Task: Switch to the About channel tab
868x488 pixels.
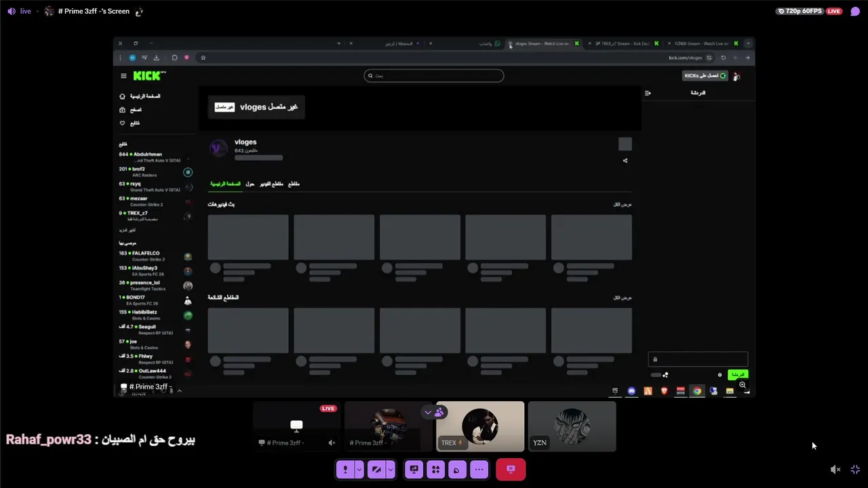Action: pos(250,184)
